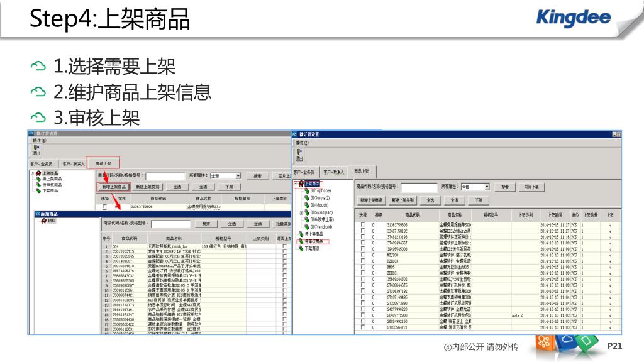Viewport: 644px width, 362px height.
Task: Click 图片上架 button in active 微订货设置 window
Action: pos(531,187)
